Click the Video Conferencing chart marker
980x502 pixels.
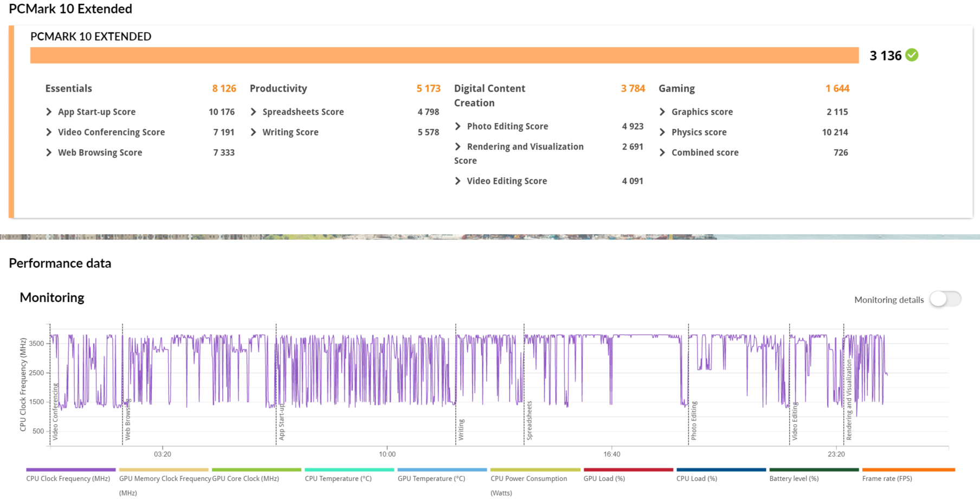pyautogui.click(x=55, y=412)
